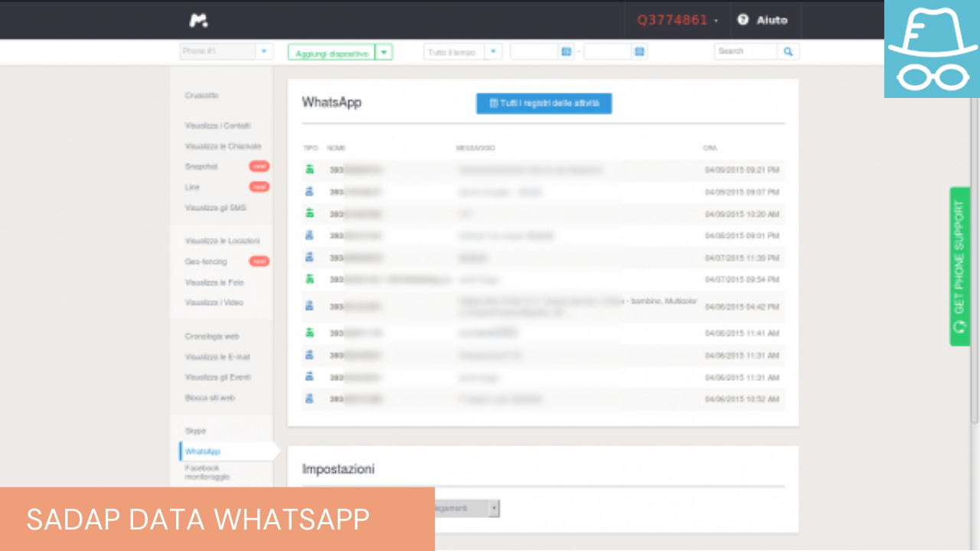Click the message type icon for 04/09/2015 09:07 PM
The image size is (980, 551).
(309, 191)
